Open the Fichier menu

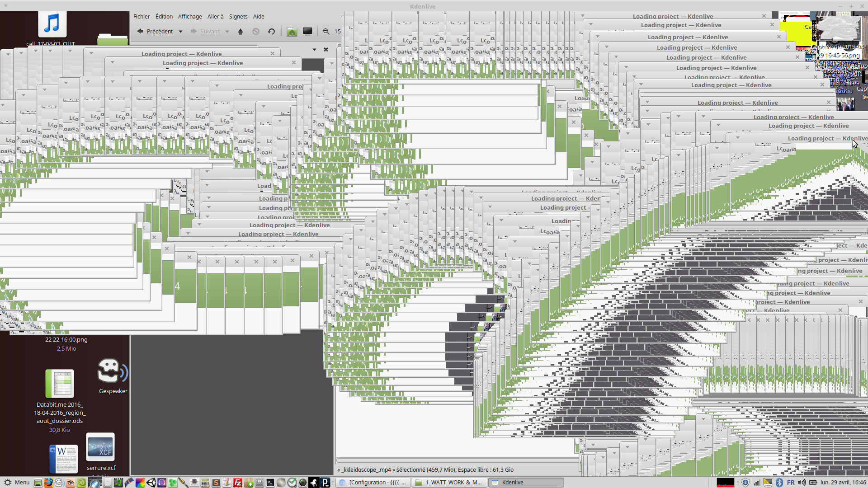(142, 16)
